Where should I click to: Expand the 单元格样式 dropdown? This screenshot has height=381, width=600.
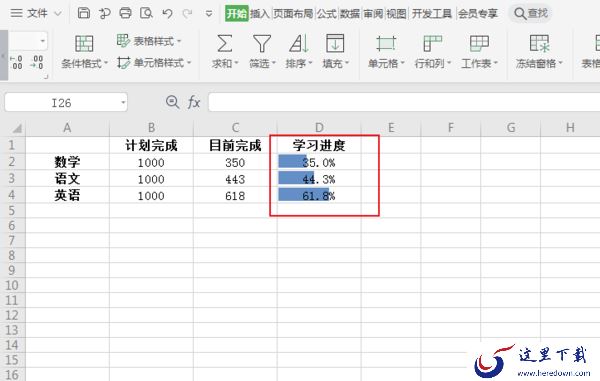[x=189, y=63]
